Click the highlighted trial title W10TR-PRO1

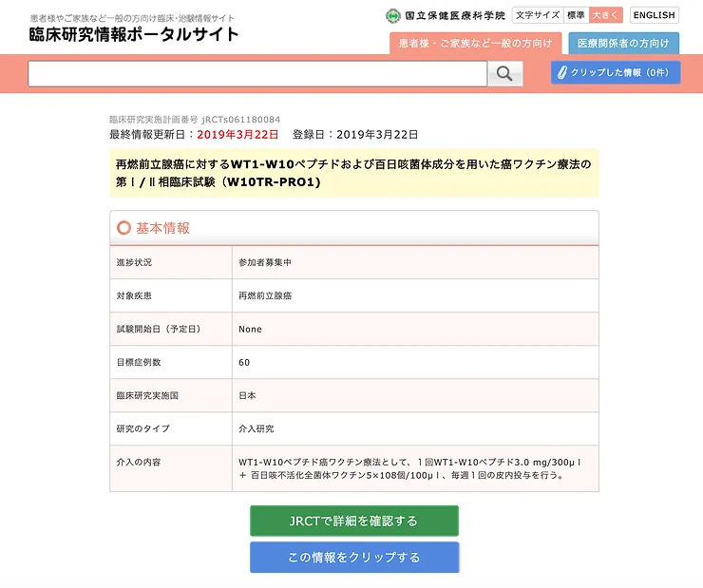[x=353, y=173]
